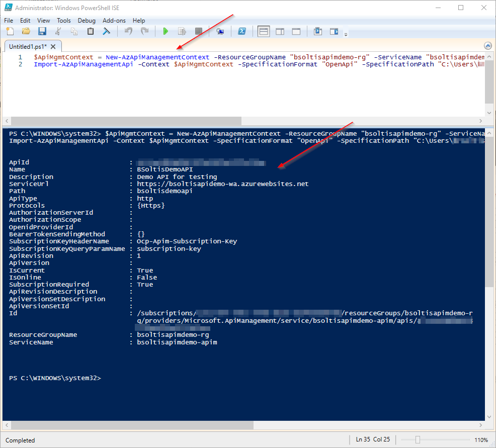Toggle Show Script Pane Top layout

264,32
